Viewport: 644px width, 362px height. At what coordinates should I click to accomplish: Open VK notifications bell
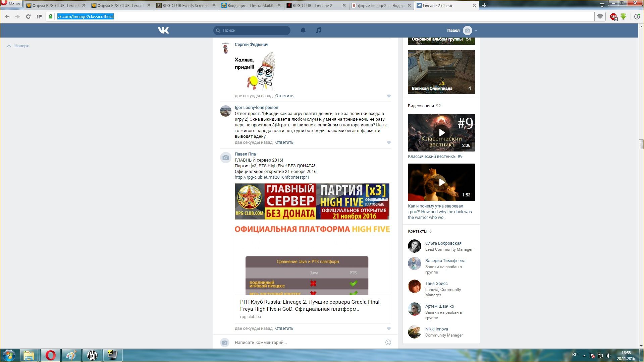click(303, 31)
